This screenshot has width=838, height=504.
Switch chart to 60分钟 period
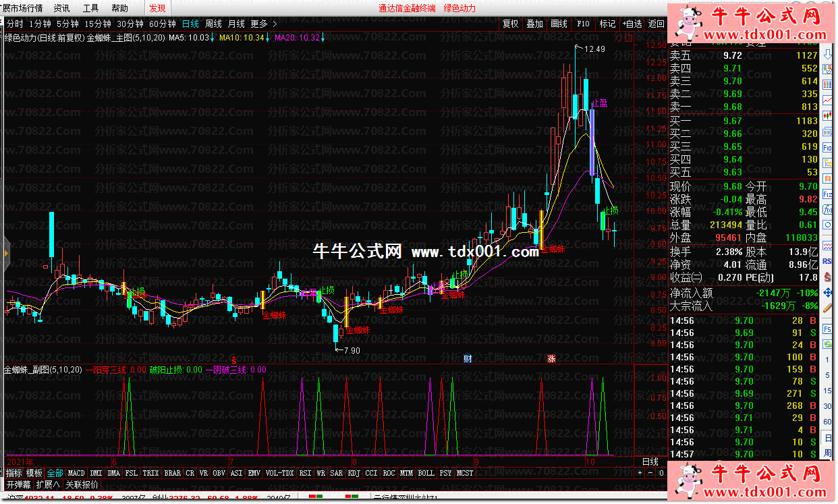(x=162, y=24)
